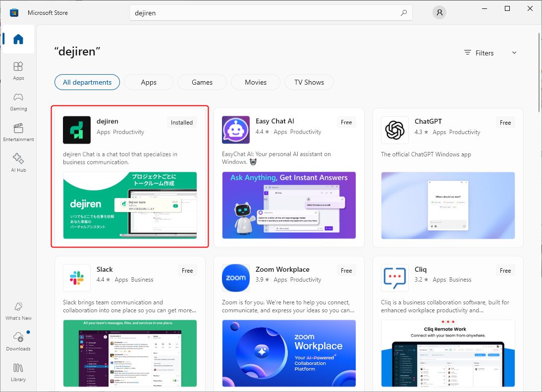Open the user account profile icon
542x392 pixels.
click(x=439, y=13)
